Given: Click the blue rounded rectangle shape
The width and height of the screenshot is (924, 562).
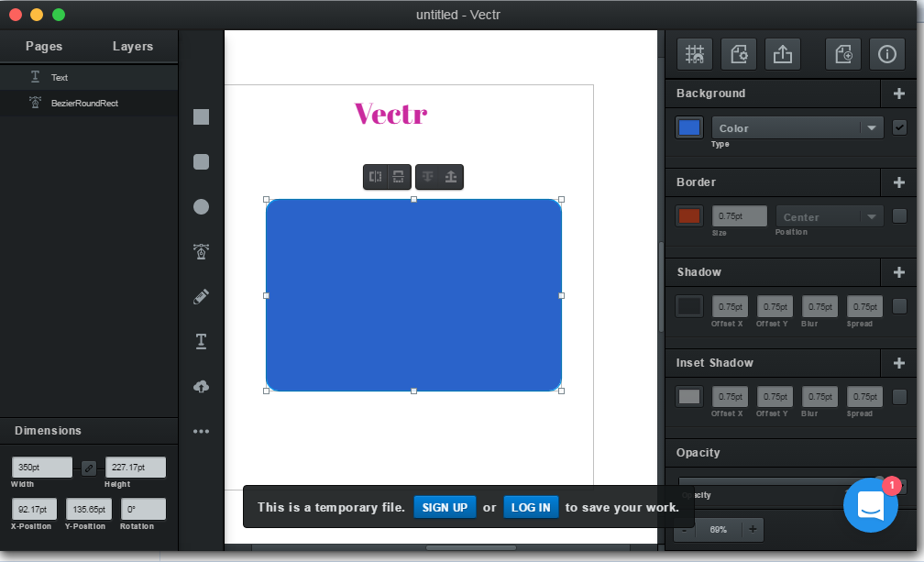Looking at the screenshot, I should tap(413, 295).
